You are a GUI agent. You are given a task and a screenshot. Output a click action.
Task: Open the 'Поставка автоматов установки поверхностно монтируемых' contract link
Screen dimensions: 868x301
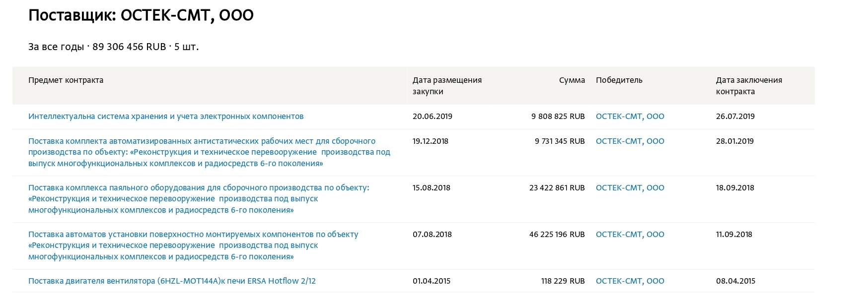tap(193, 245)
